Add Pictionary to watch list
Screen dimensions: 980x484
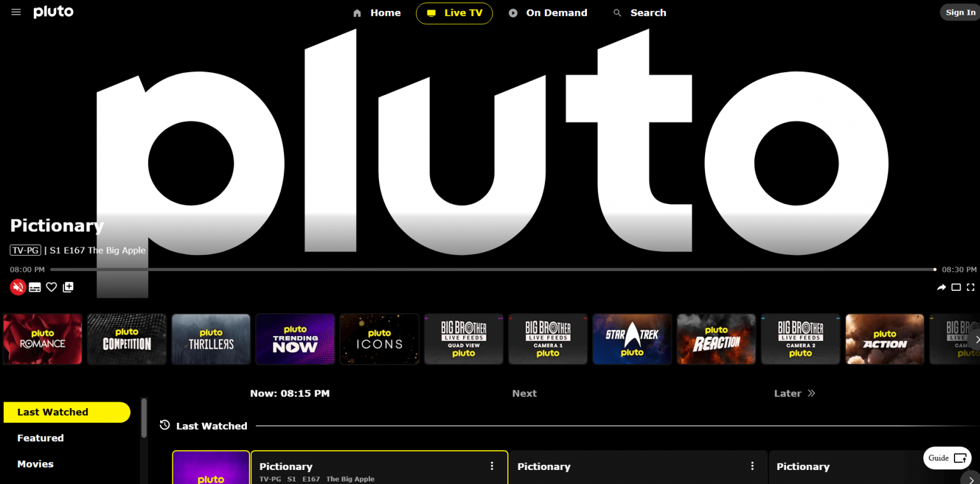68,287
